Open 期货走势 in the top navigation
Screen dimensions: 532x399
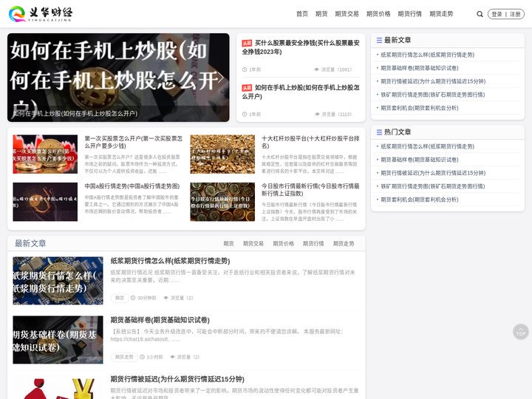[x=441, y=14]
